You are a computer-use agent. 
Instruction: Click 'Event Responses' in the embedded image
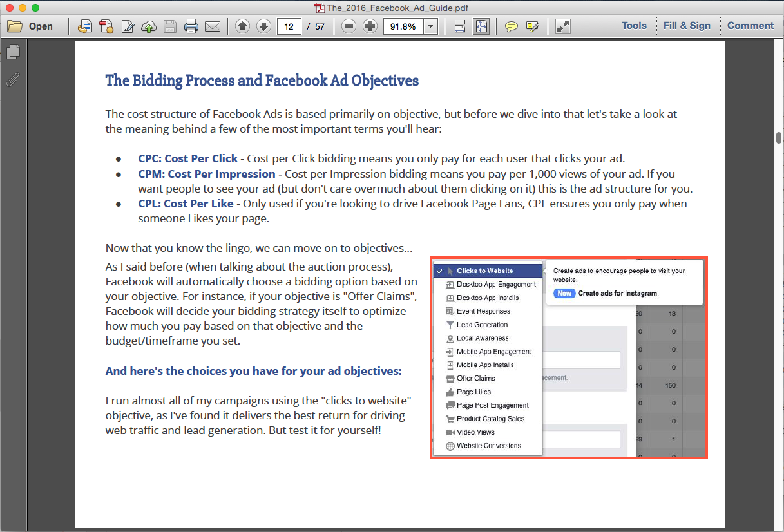point(484,311)
